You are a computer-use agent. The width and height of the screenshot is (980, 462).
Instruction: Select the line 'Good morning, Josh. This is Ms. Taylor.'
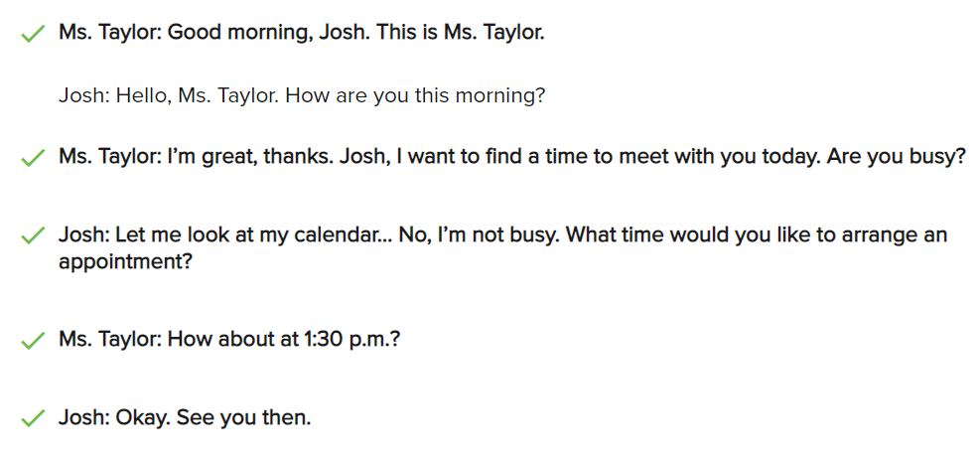click(301, 33)
